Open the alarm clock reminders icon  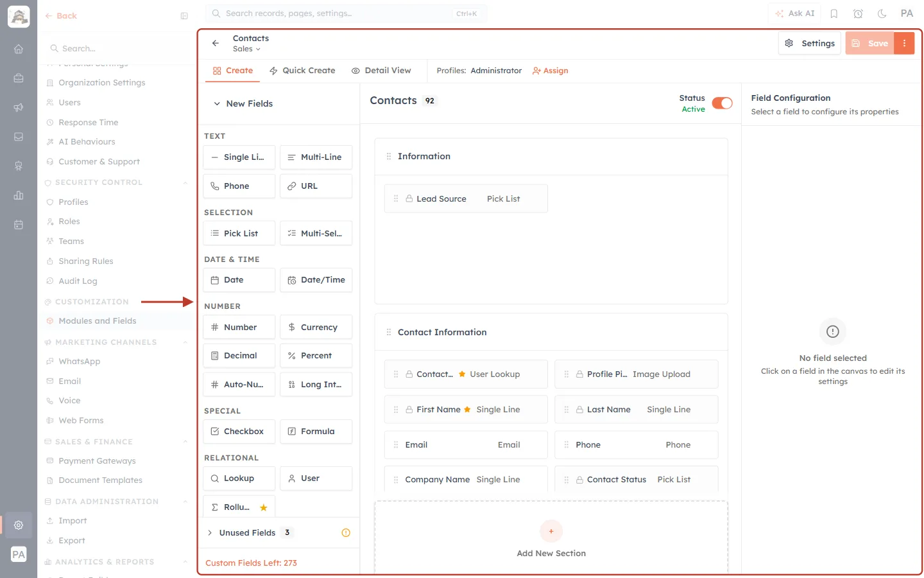point(858,13)
